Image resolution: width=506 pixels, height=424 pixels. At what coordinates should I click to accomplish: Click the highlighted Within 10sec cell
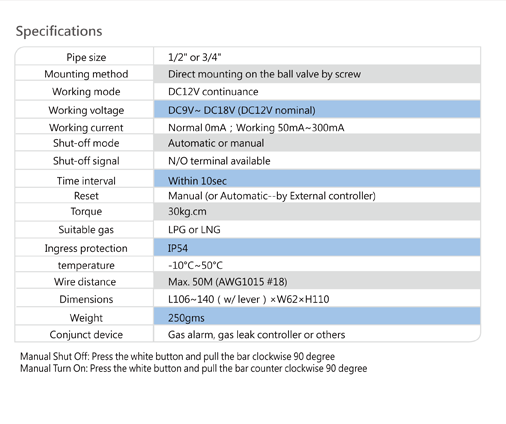pyautogui.click(x=317, y=179)
